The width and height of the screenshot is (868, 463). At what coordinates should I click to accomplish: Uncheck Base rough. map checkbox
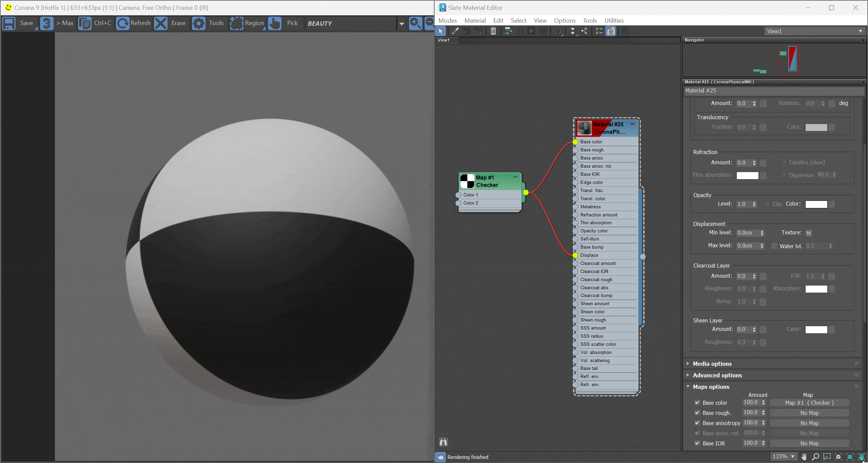click(x=697, y=413)
